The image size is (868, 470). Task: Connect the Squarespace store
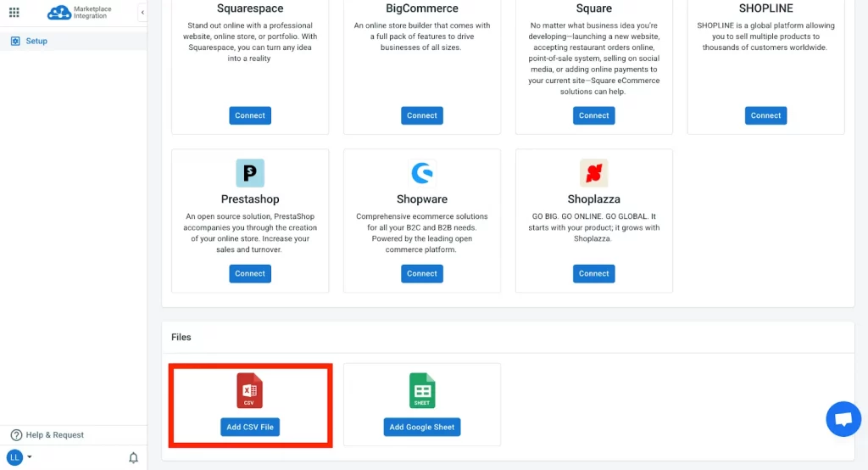coord(250,115)
